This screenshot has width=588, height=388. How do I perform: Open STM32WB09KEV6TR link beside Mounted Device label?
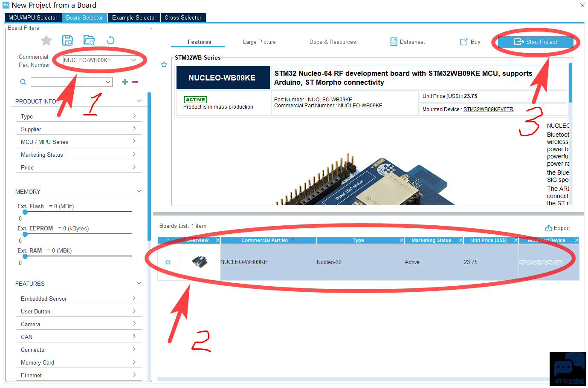coord(488,109)
